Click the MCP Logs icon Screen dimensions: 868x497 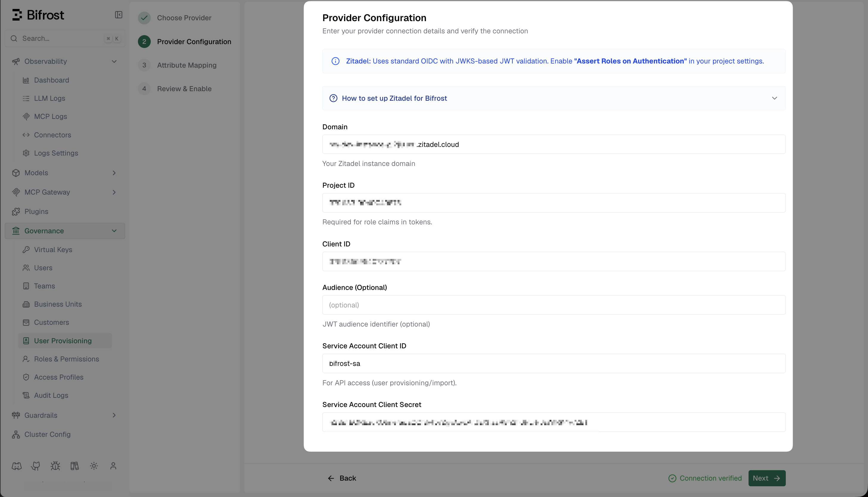tap(26, 117)
